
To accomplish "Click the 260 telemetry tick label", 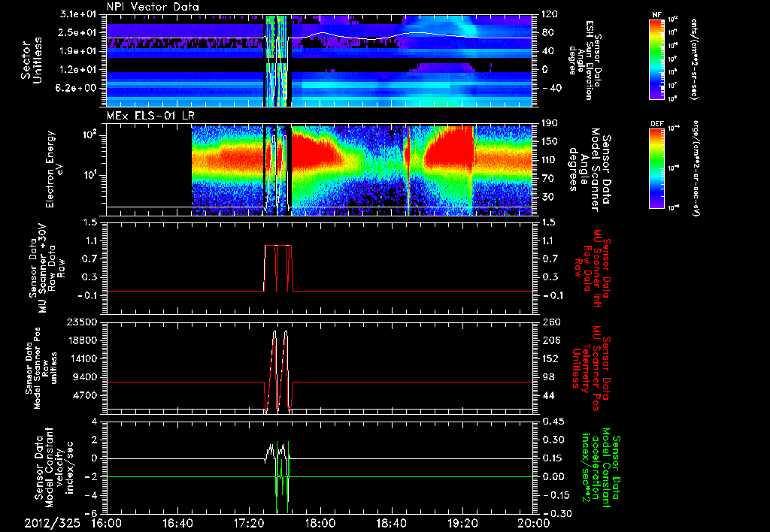I will [550, 322].
